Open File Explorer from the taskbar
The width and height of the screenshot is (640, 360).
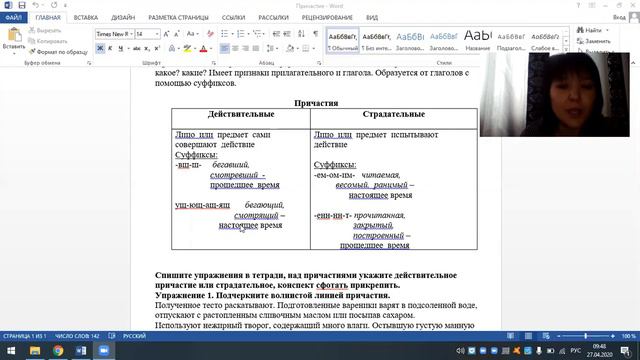35,351
